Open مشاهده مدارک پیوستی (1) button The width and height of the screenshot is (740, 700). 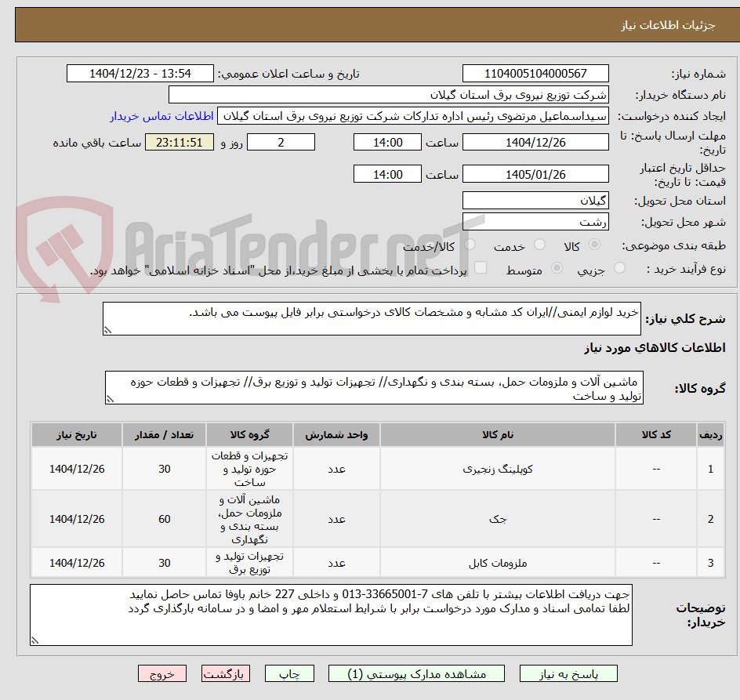416,673
